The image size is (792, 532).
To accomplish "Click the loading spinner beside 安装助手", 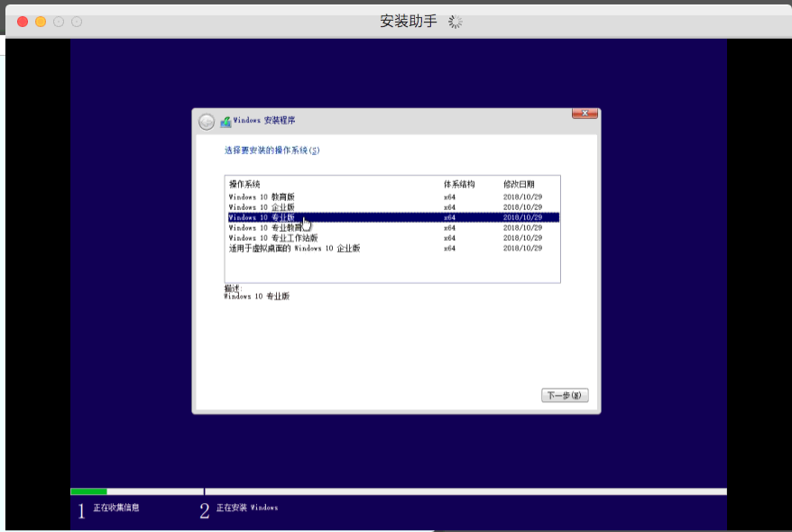I will pos(453,21).
